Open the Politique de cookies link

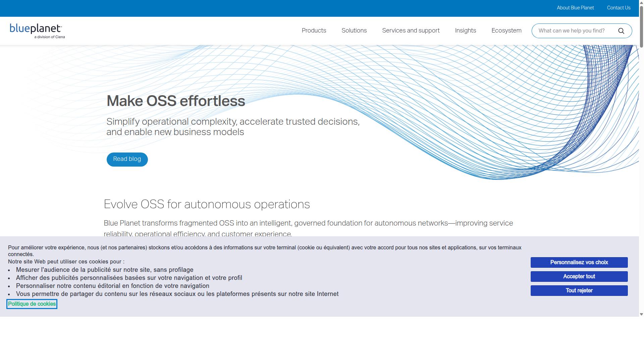coord(32,304)
